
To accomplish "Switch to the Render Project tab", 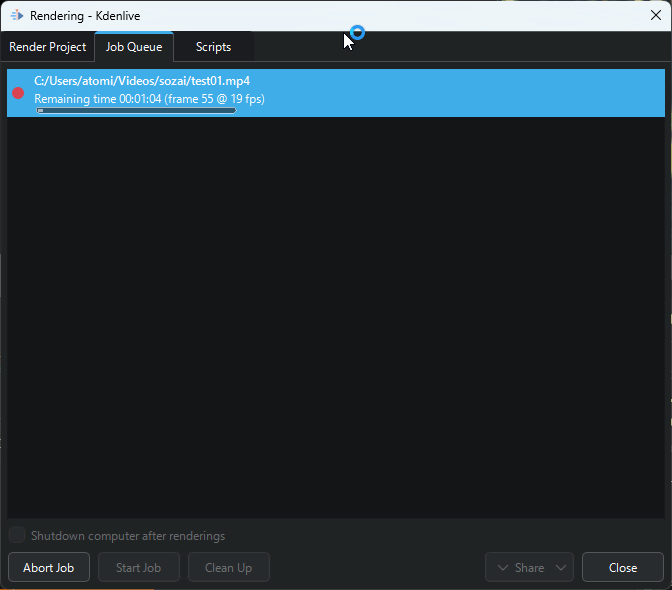I will coord(47,47).
